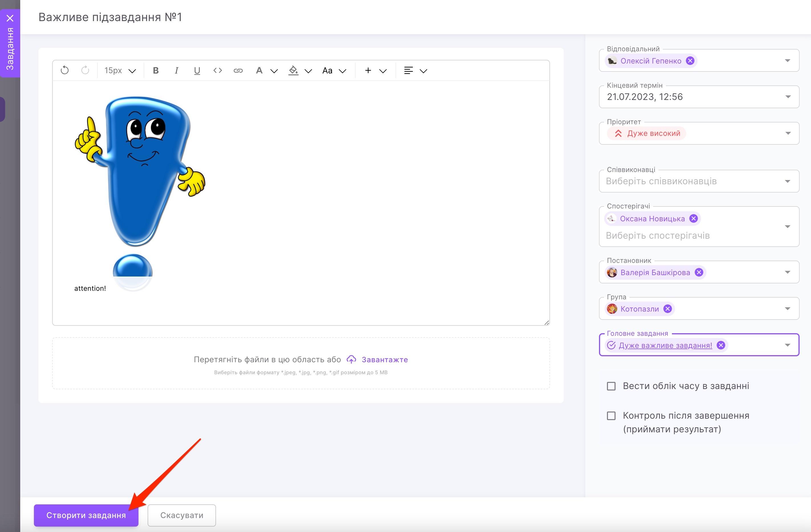Image resolution: width=811 pixels, height=532 pixels.
Task: Enable time tracking in task checkbox
Action: click(x=611, y=386)
